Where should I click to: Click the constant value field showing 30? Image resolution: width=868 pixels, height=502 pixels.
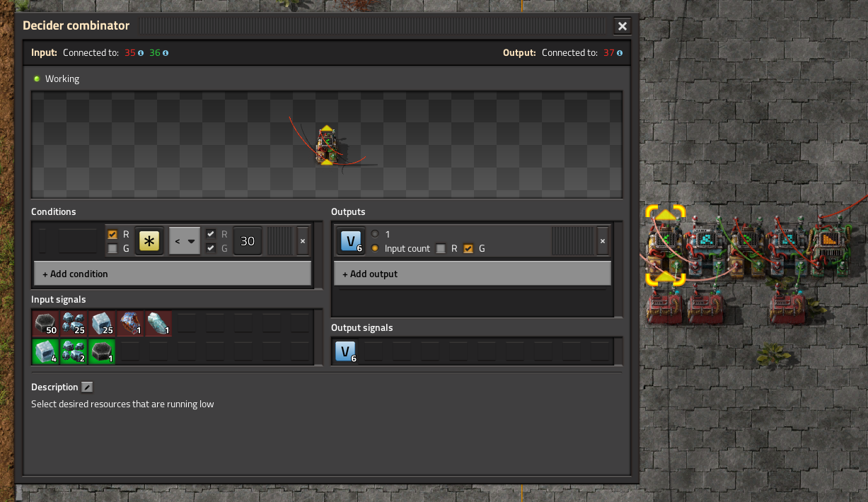pos(248,241)
